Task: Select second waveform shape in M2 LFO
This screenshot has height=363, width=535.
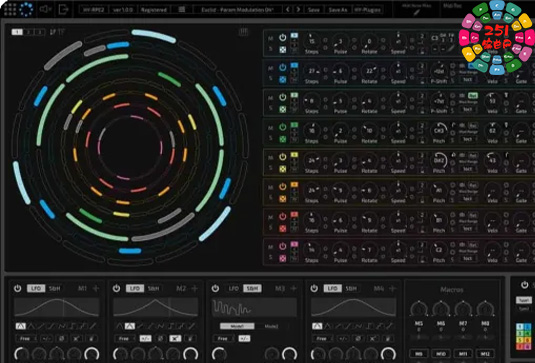Action: point(129,326)
